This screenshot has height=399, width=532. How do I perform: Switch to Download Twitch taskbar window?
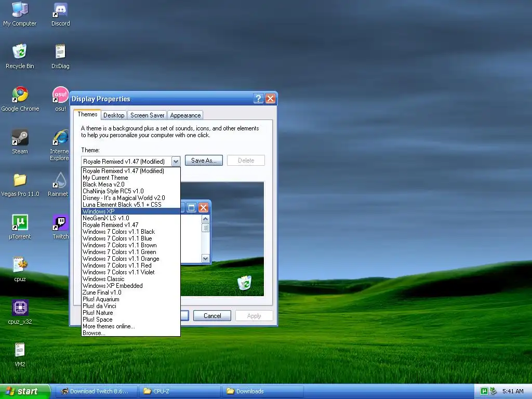(96, 391)
